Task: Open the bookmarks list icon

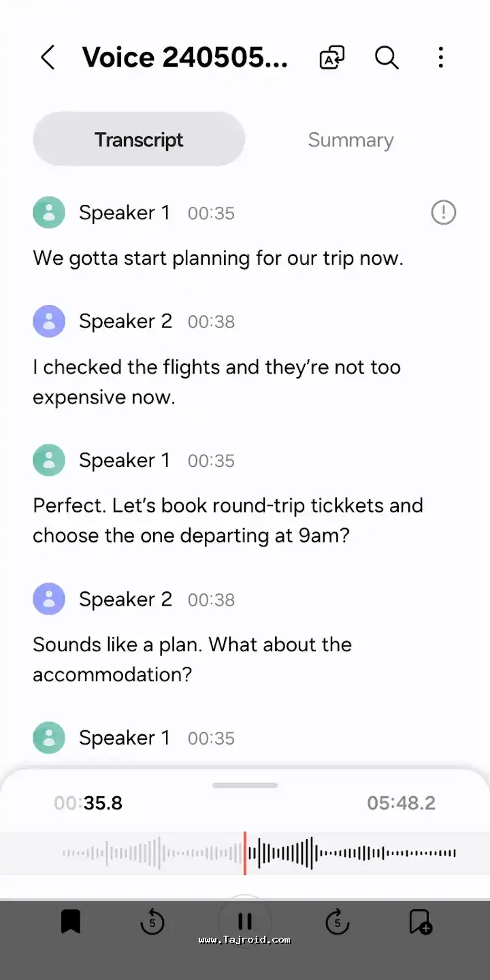Action: pyautogui.click(x=71, y=922)
